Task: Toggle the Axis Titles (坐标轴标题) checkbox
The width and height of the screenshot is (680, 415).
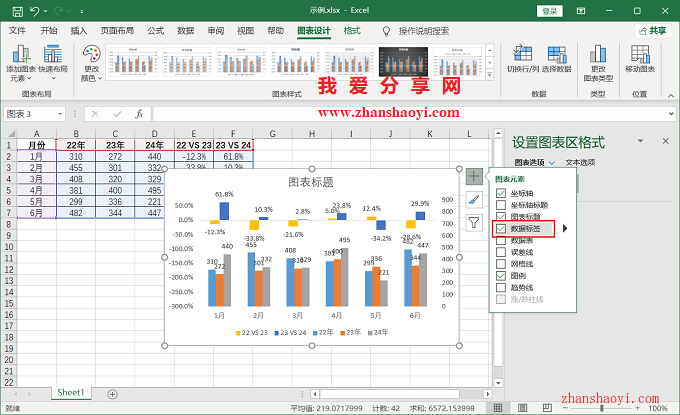Action: pos(501,205)
